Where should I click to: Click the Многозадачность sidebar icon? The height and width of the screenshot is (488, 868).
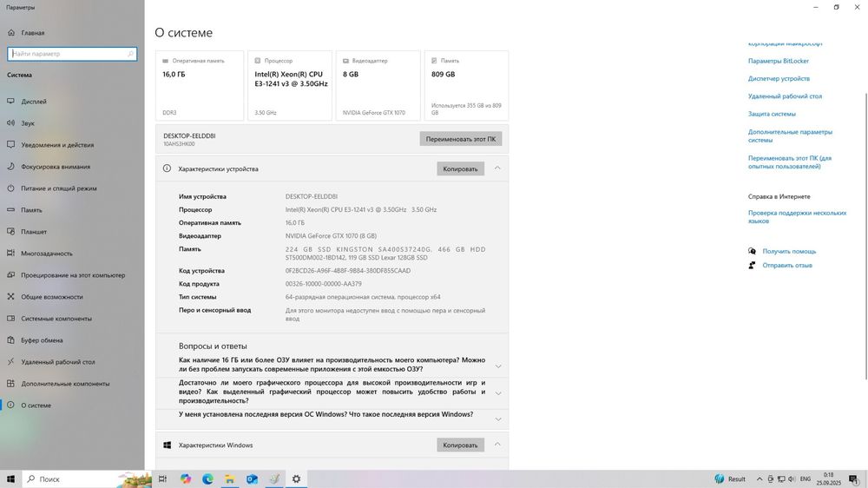(x=10, y=254)
